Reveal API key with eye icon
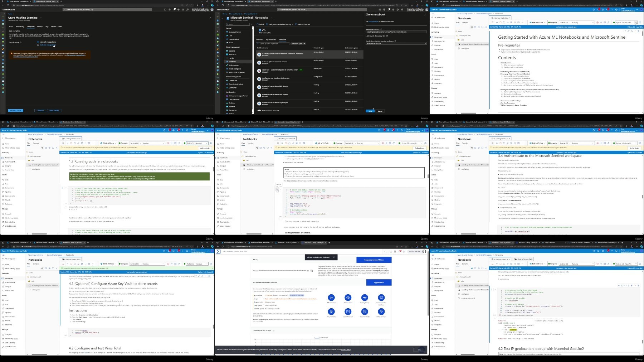The height and width of the screenshot is (362, 644). 308,271
